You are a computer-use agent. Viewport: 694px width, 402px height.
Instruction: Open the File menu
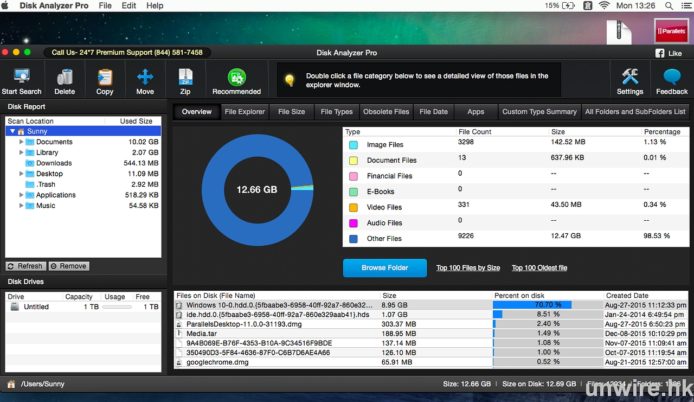[105, 6]
